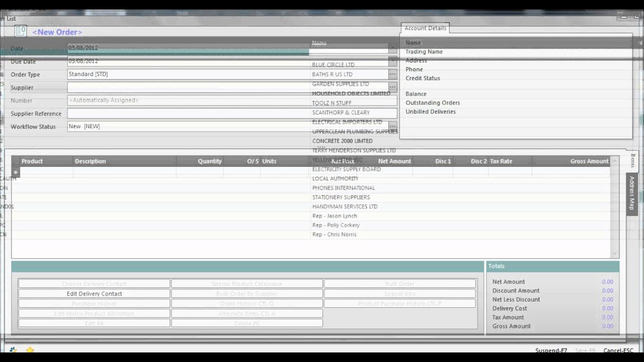The height and width of the screenshot is (362, 644).
Task: Click into the Supplier input field
Action: [228, 87]
